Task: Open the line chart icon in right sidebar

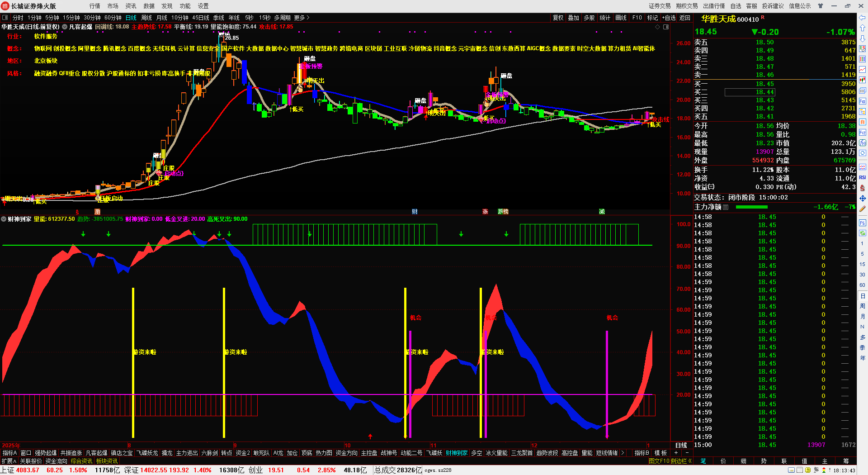Action: coord(863,70)
